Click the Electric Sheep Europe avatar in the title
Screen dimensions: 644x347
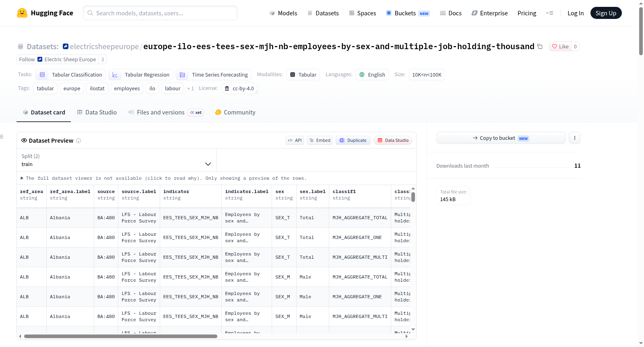coord(66,46)
